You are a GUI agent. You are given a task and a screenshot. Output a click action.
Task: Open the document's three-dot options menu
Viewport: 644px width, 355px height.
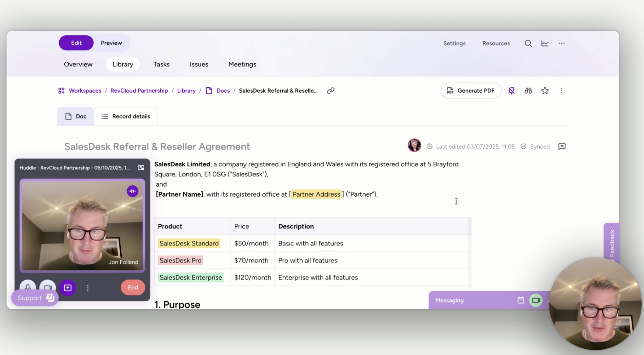click(561, 91)
